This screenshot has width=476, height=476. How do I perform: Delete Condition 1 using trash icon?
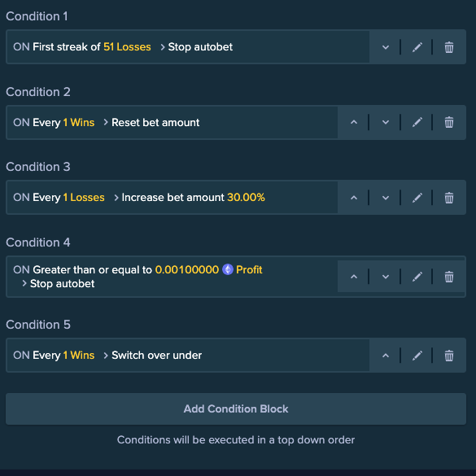click(x=449, y=47)
